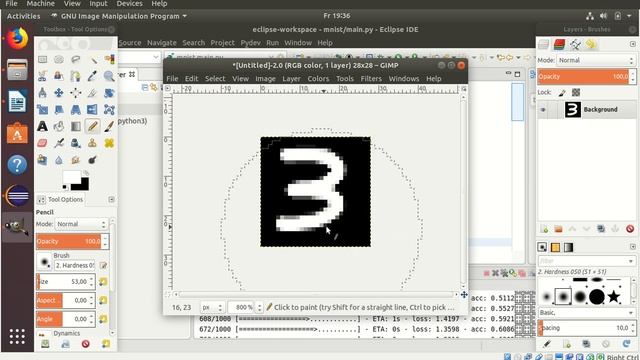Select the Zoom magnifier tool
The height and width of the screenshot is (360, 640).
(109, 76)
